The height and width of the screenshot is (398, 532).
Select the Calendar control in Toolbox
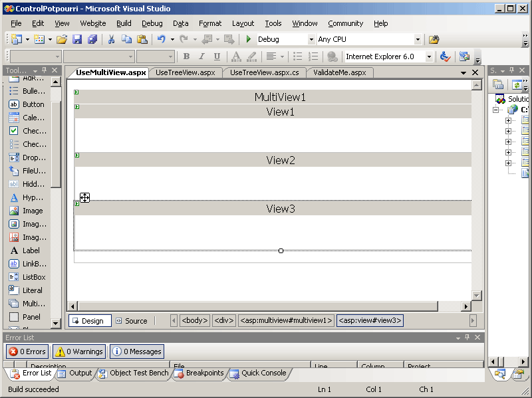pyautogui.click(x=27, y=118)
